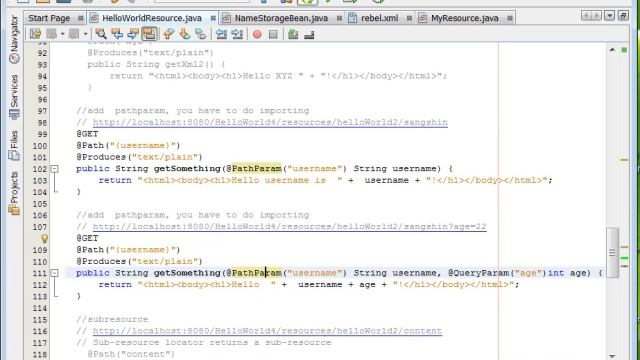Click @Path("content") on line 118

pyautogui.click(x=131, y=354)
